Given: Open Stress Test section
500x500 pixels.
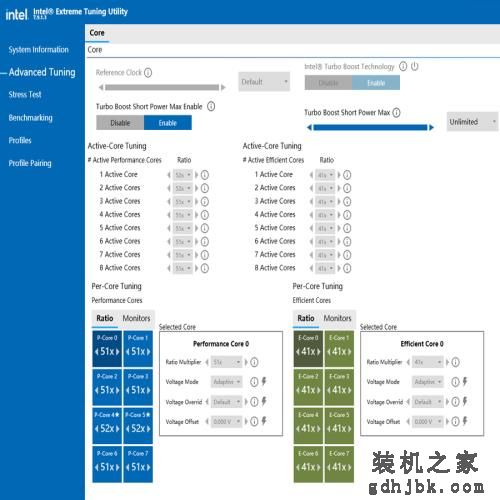Looking at the screenshot, I should pos(25,94).
